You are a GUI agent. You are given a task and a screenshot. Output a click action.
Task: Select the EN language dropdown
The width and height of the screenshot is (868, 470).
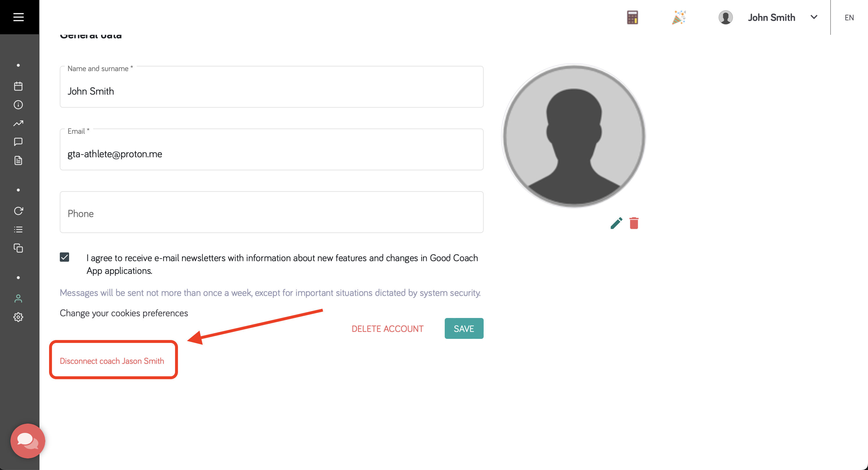848,17
